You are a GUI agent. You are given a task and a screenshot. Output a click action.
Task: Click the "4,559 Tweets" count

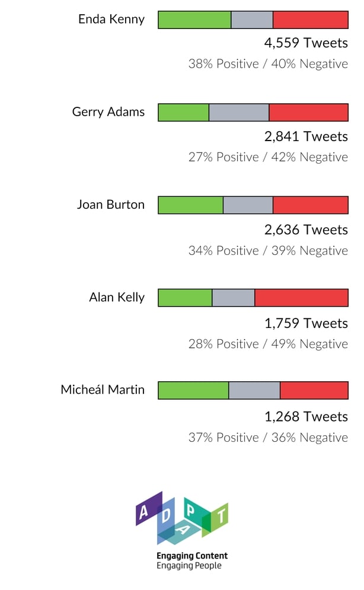click(306, 43)
